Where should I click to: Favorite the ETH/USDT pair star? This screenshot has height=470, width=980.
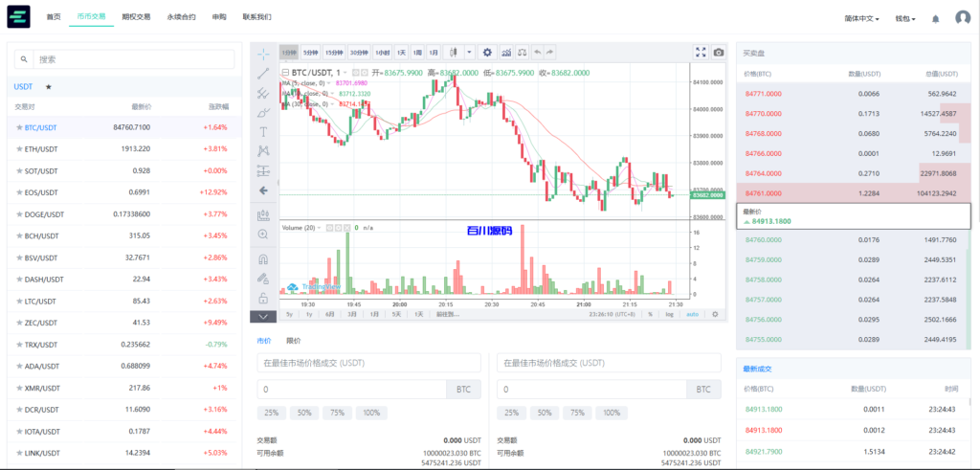19,149
